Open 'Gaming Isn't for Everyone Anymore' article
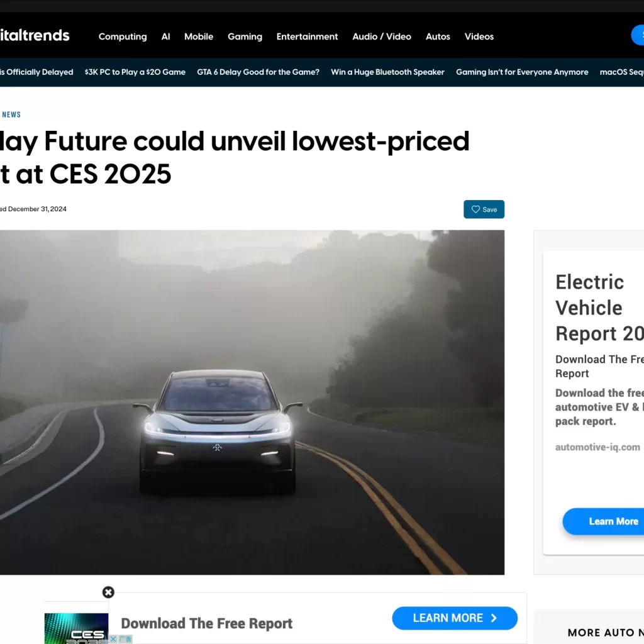 coord(521,72)
